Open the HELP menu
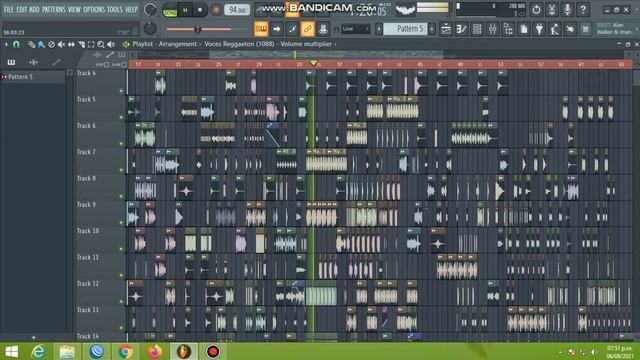640x360 pixels. [131, 9]
